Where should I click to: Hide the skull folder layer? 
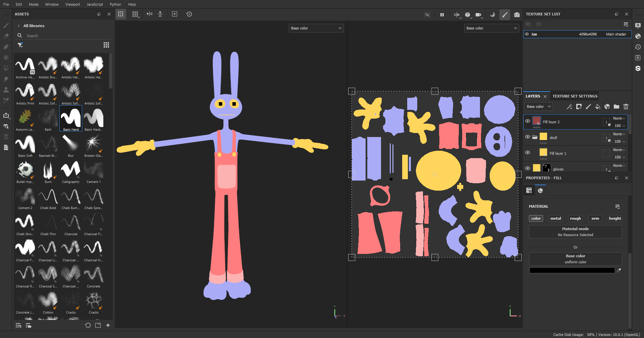pos(528,137)
